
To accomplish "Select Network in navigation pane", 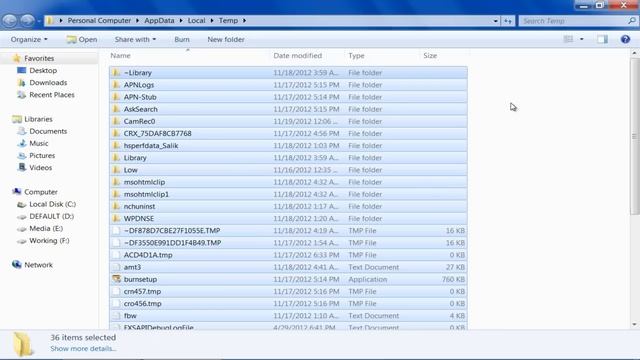I will pos(38,265).
